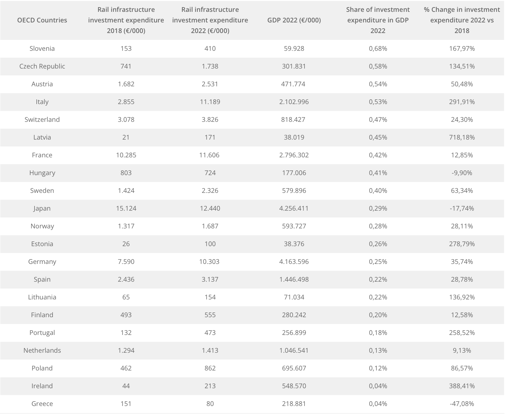
Task: Click Hungary's negative change -9,90%
Action: (x=462, y=173)
